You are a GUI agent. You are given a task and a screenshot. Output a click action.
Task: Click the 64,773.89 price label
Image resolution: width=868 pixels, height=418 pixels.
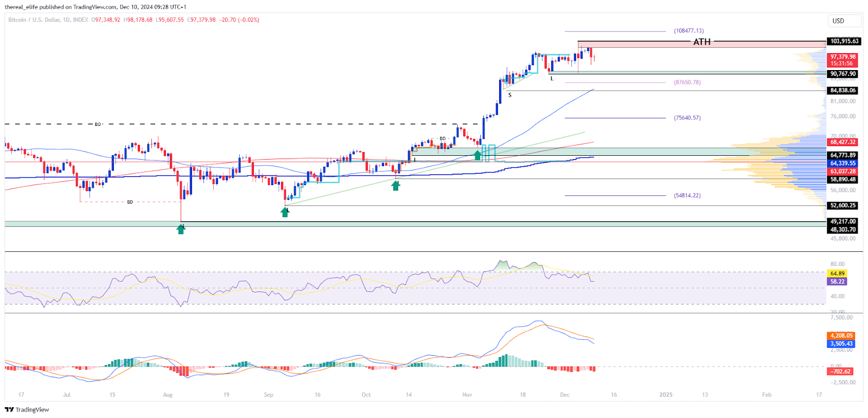click(843, 155)
